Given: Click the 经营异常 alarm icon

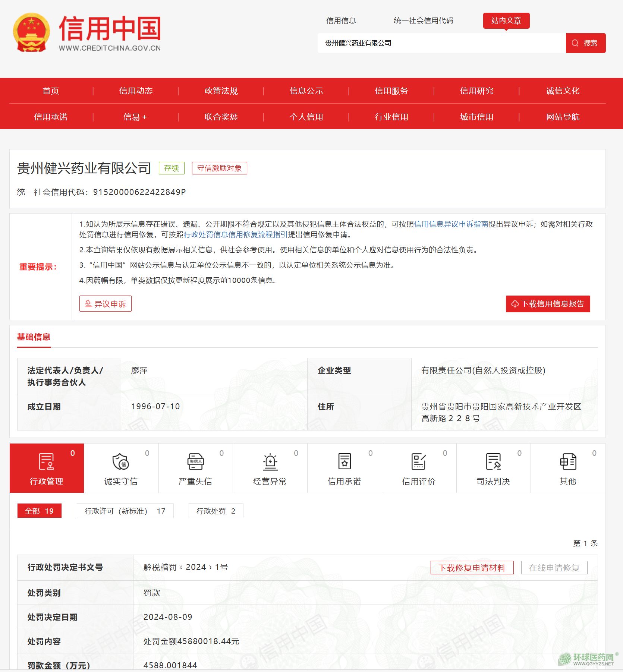Looking at the screenshot, I should point(270,461).
